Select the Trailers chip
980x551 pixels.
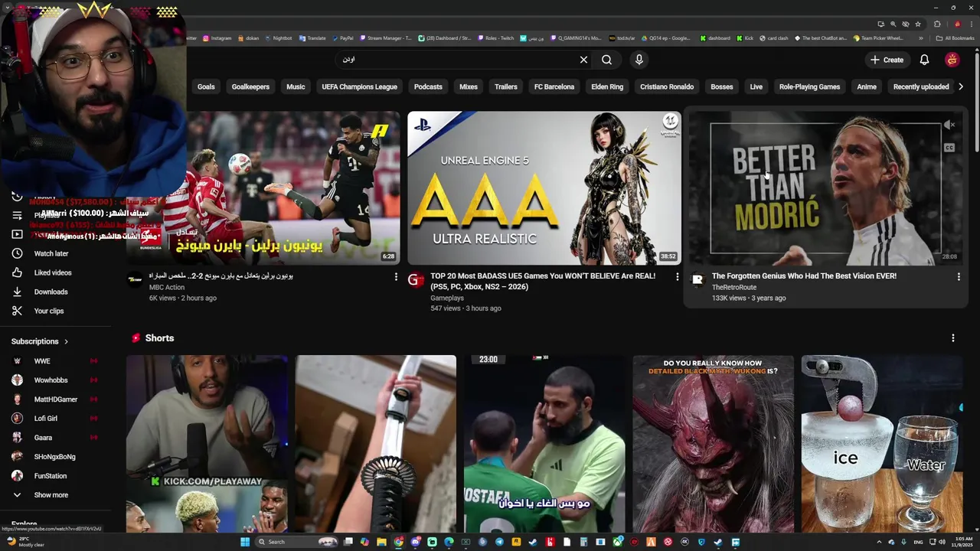506,86
